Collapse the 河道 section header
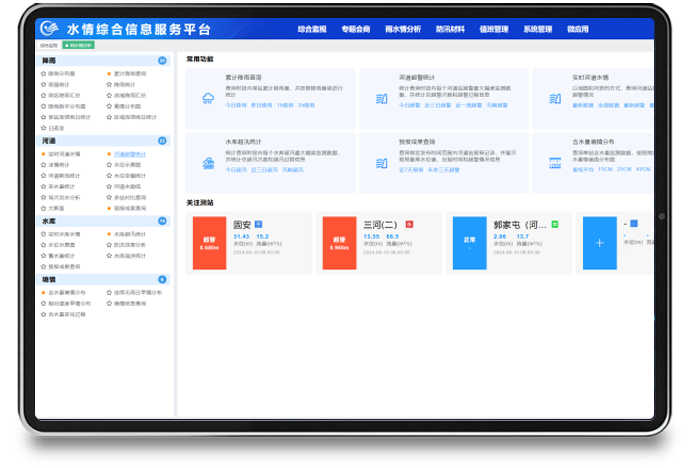The height and width of the screenshot is (468, 695). coord(102,141)
